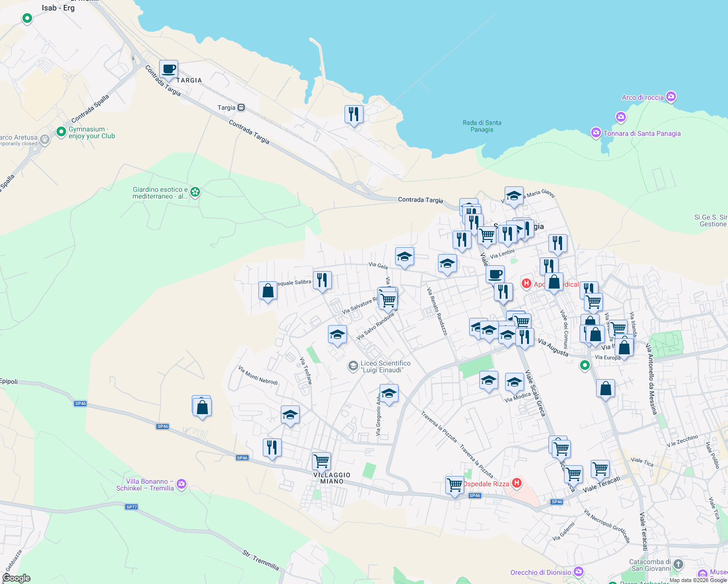Click the Targia train station symbol

(x=241, y=107)
